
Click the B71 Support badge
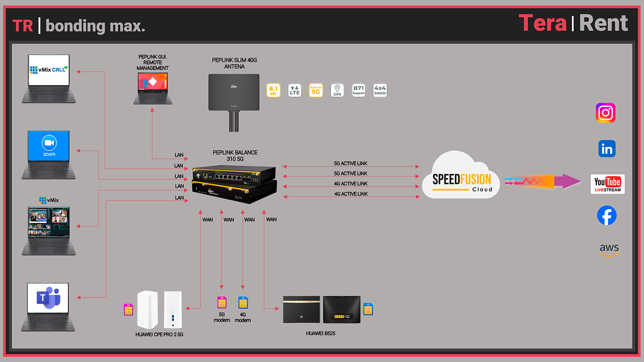point(359,90)
